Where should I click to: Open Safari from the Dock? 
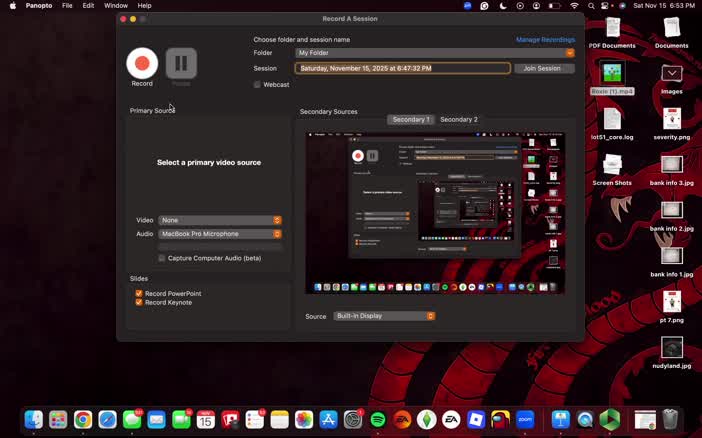(x=107, y=420)
